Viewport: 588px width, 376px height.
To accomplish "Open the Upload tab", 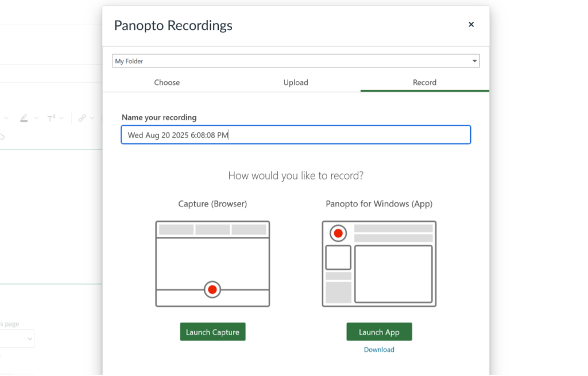I will coord(296,83).
